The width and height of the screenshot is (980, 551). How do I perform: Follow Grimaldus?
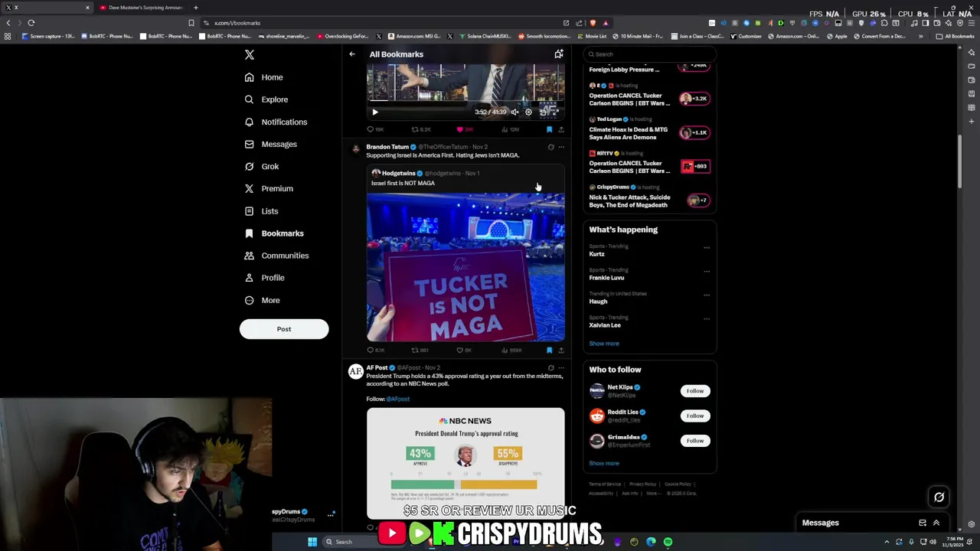(694, 441)
